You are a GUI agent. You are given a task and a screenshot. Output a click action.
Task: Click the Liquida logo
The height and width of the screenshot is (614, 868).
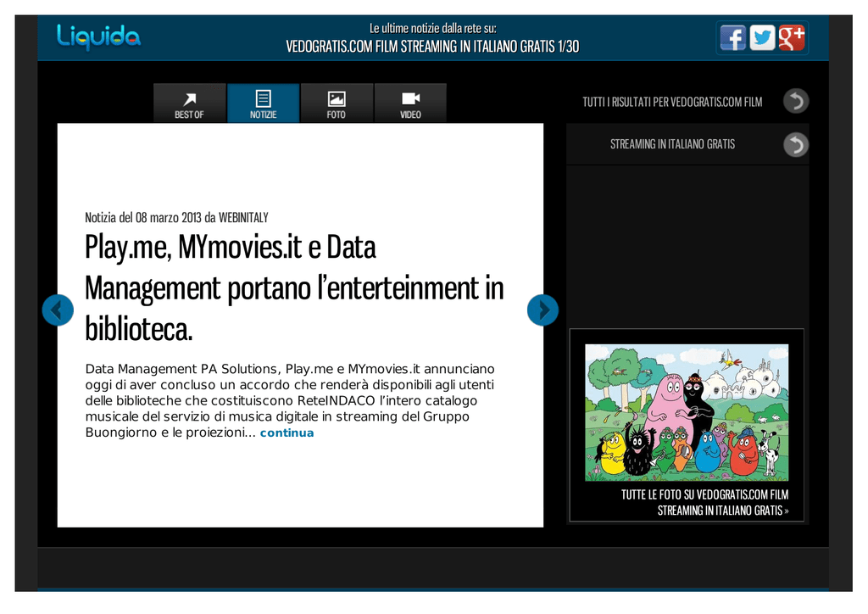point(98,37)
